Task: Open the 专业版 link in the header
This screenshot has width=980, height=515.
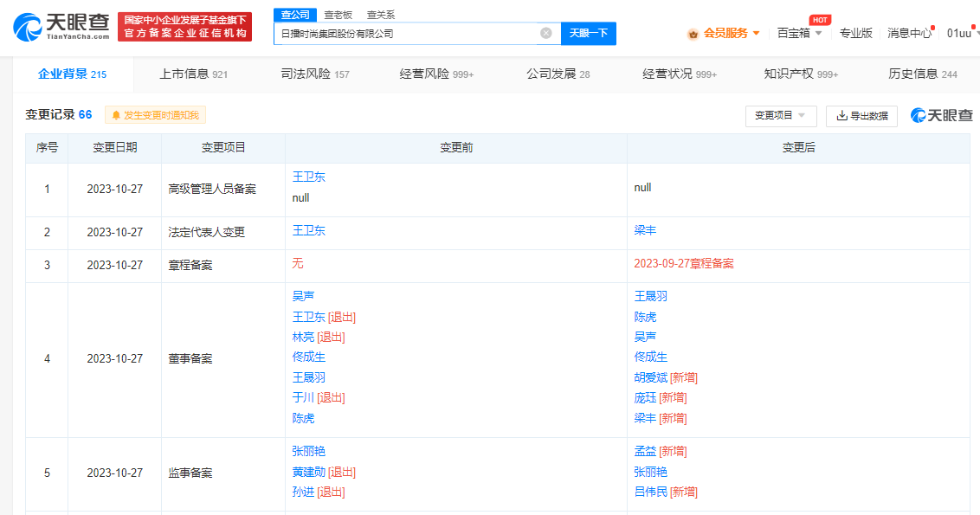Action: (855, 33)
